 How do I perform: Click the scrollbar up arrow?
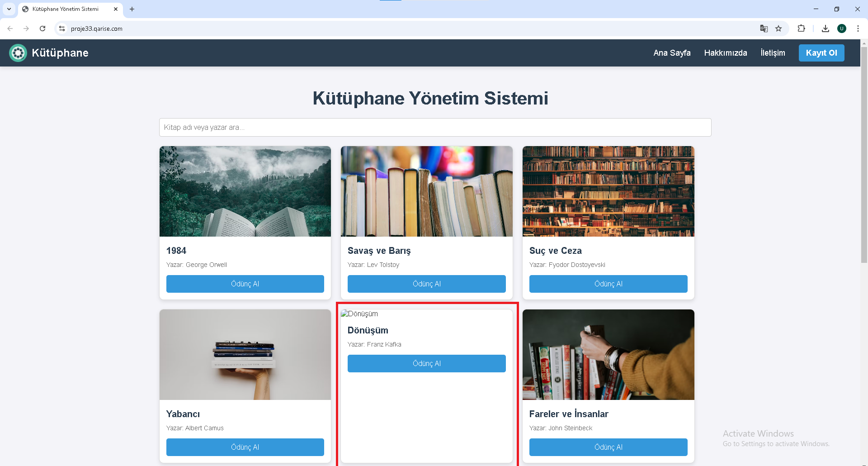click(x=864, y=43)
